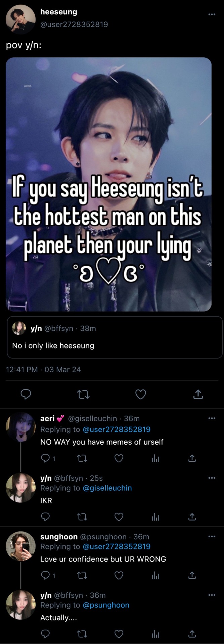Image resolution: width=224 pixels, height=644 pixels.
Task: Like sunghoon's "UR WRONG" reply
Action: click(x=119, y=576)
